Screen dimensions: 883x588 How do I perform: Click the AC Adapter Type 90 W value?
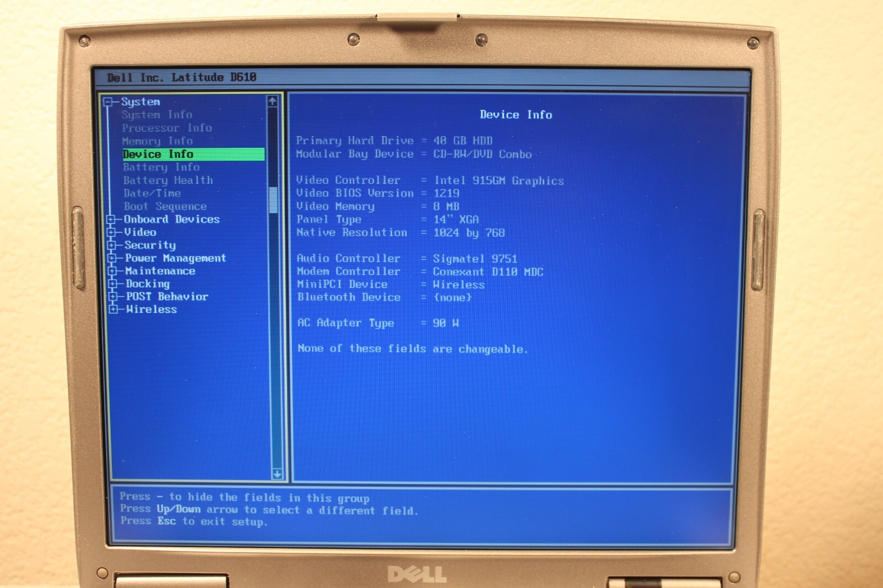446,323
